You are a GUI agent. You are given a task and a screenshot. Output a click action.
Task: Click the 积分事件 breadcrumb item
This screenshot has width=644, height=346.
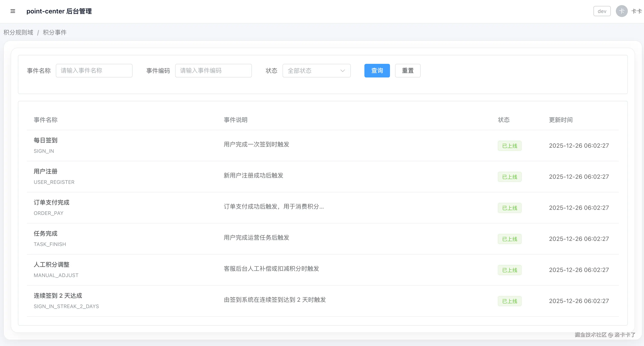point(55,33)
